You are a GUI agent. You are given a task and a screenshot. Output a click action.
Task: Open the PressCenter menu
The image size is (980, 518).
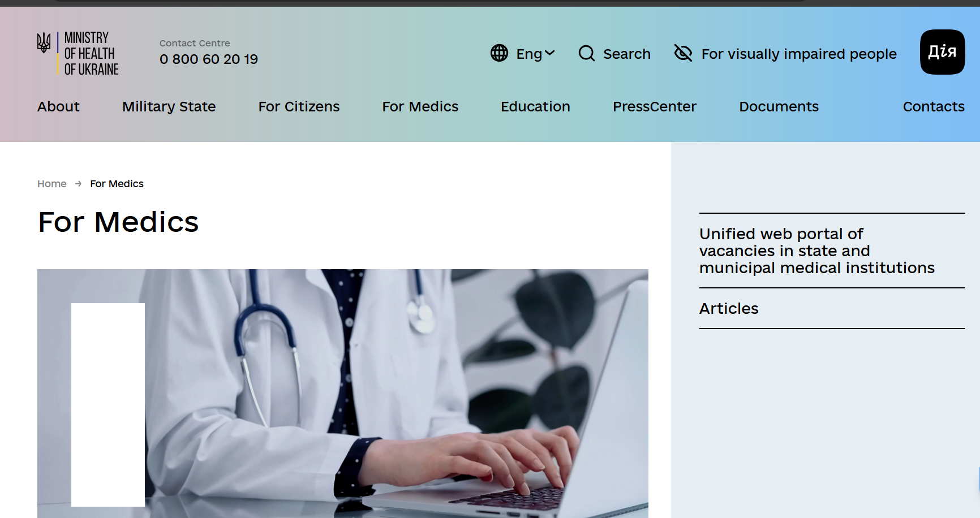(655, 106)
